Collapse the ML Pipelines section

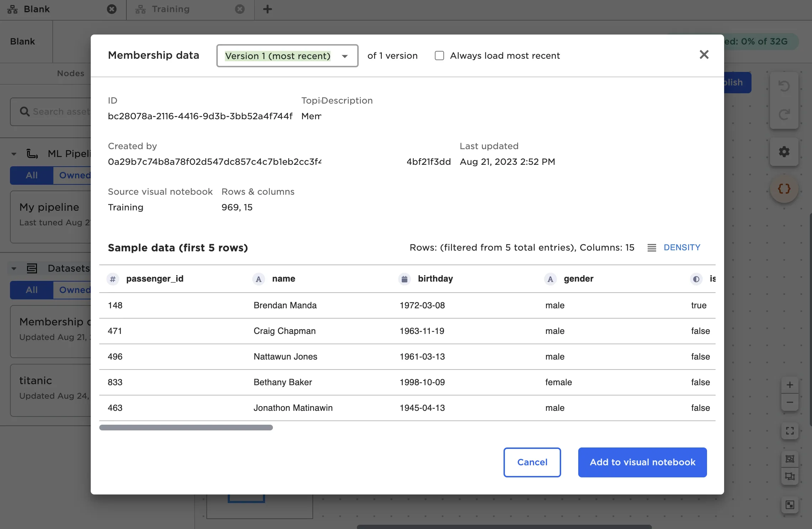14,154
